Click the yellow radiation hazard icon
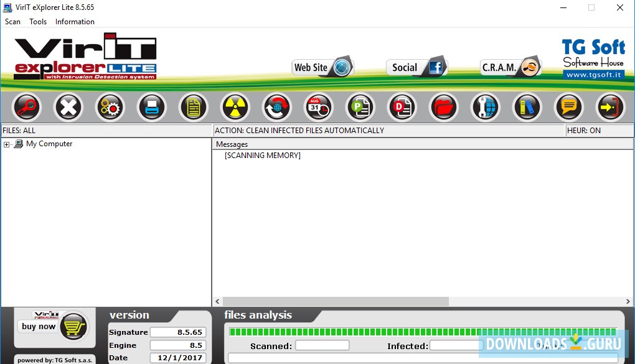 point(235,107)
